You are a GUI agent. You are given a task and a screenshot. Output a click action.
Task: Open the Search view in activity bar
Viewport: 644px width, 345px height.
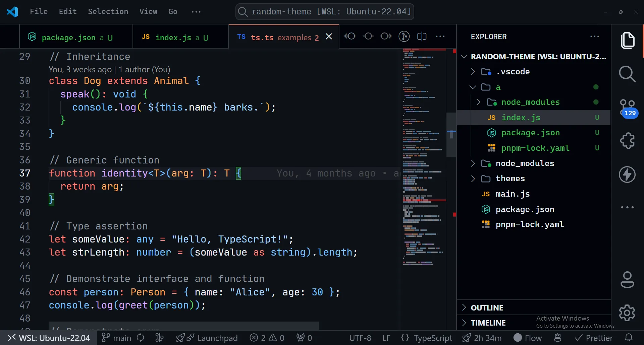pyautogui.click(x=627, y=74)
